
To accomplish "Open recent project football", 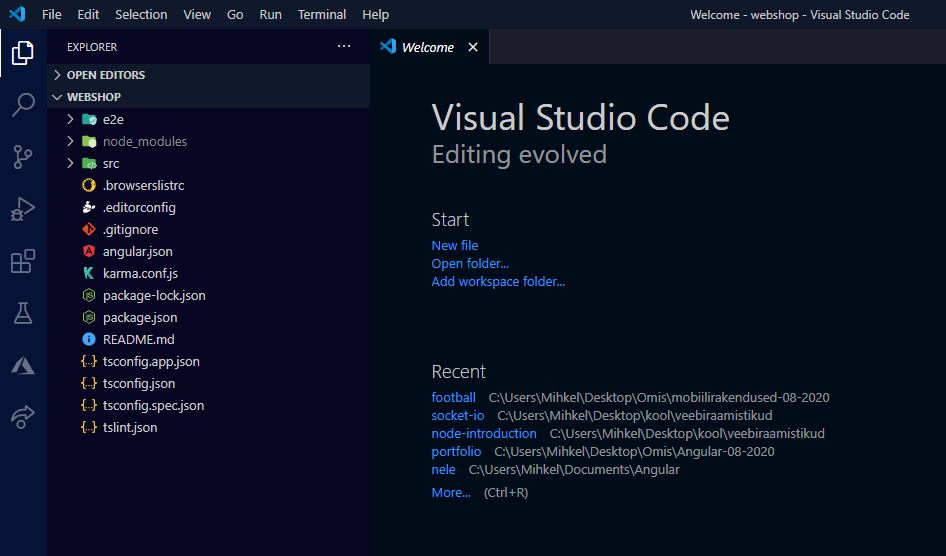I will (x=454, y=397).
